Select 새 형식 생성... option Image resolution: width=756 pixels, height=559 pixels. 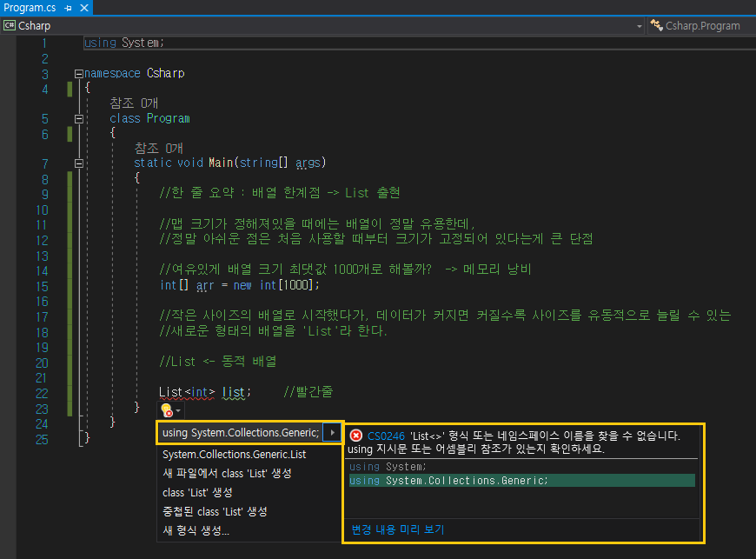tap(196, 530)
